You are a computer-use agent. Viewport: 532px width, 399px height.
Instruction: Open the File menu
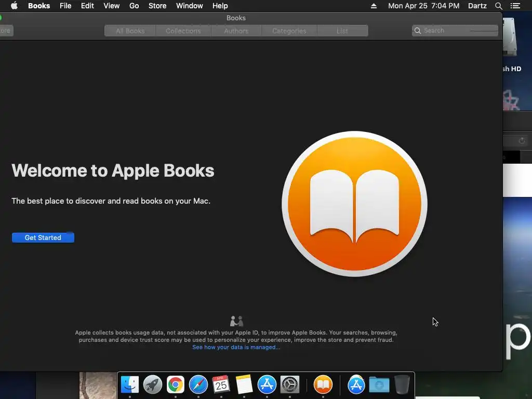click(x=65, y=6)
